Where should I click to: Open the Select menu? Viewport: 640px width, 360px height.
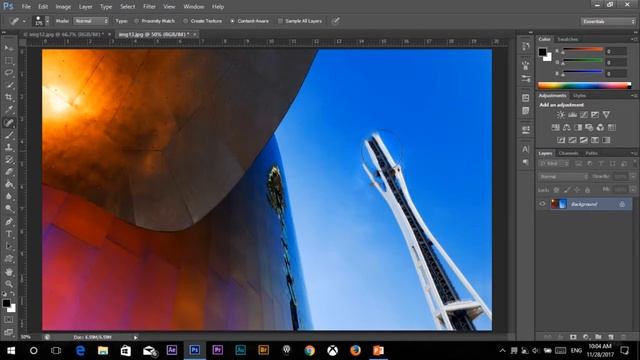127,7
